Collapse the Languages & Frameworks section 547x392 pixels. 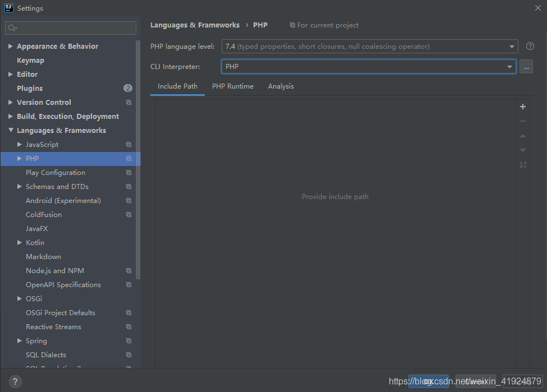coord(11,130)
